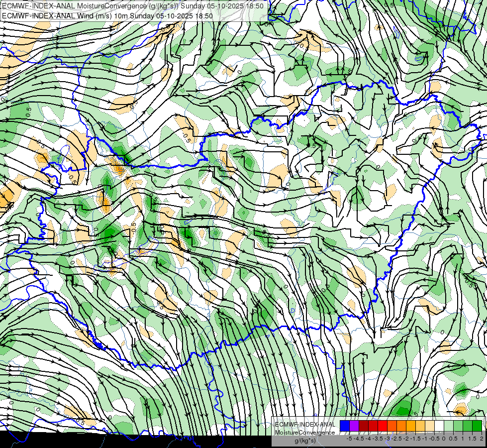Select the bright red swatch left of -3
487x448 pixels.
pyautogui.click(x=383, y=426)
